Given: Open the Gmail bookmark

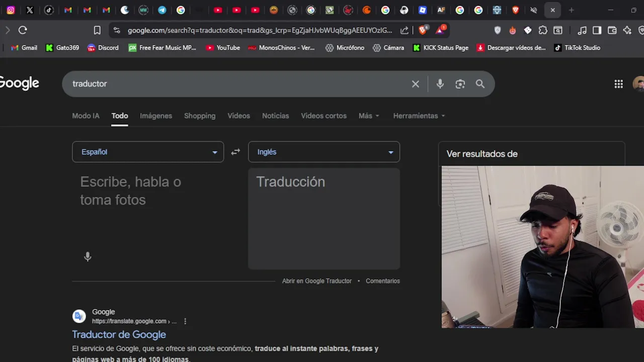Looking at the screenshot, I should (x=24, y=48).
